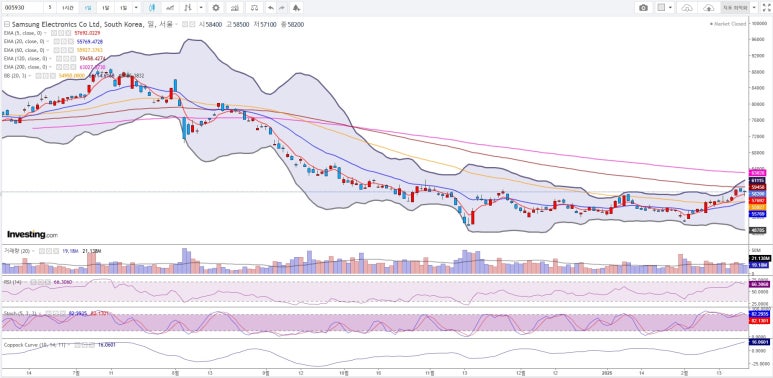Viewport: 773px width, 378px height.
Task: Click the alert tree icon in toolbar
Action: [296, 8]
